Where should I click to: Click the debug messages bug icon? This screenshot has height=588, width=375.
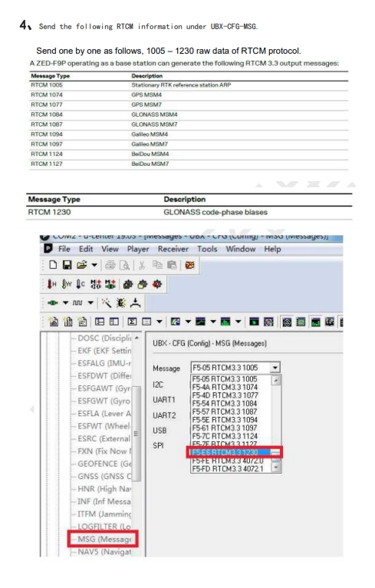point(120,302)
